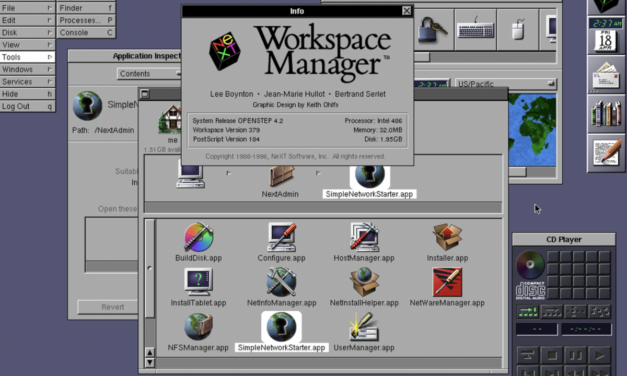Viewport: 627px width, 376px height.
Task: Choose Log Out in the Workspace menu
Action: point(27,106)
